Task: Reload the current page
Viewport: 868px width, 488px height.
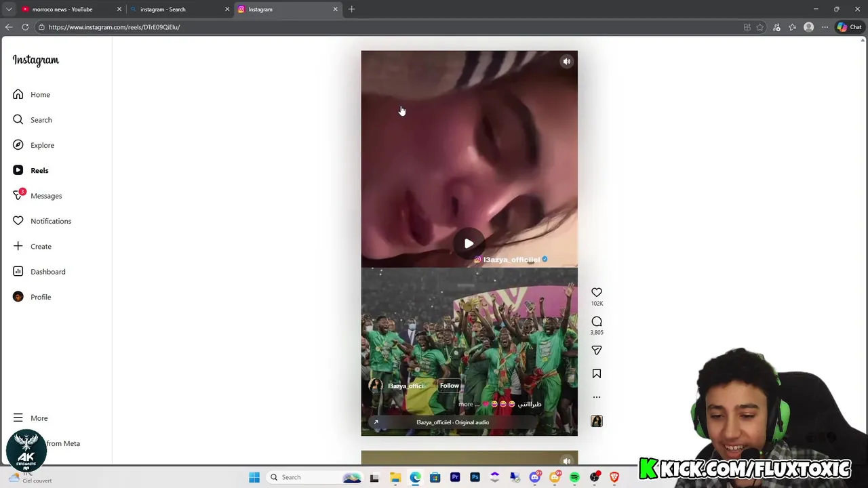Action: (25, 27)
